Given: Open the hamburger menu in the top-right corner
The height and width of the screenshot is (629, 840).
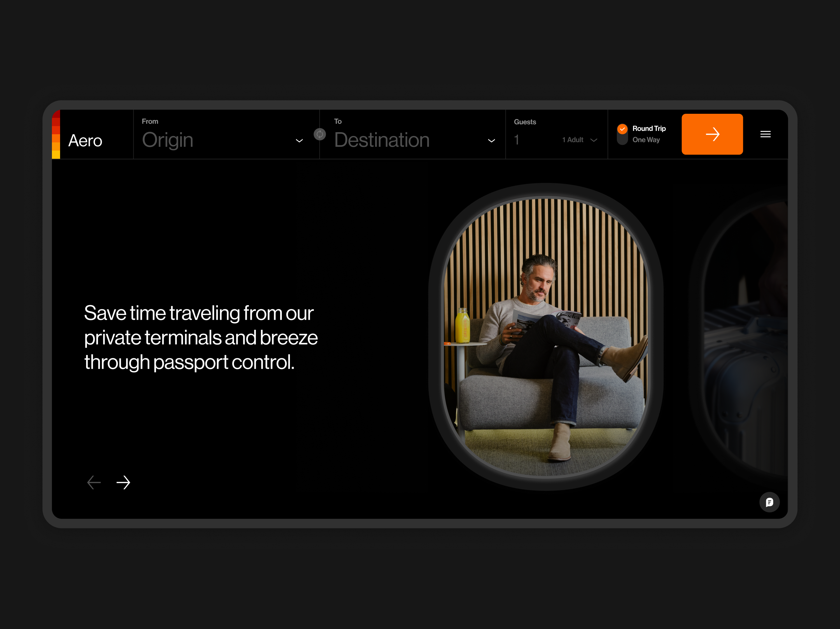Looking at the screenshot, I should point(766,134).
